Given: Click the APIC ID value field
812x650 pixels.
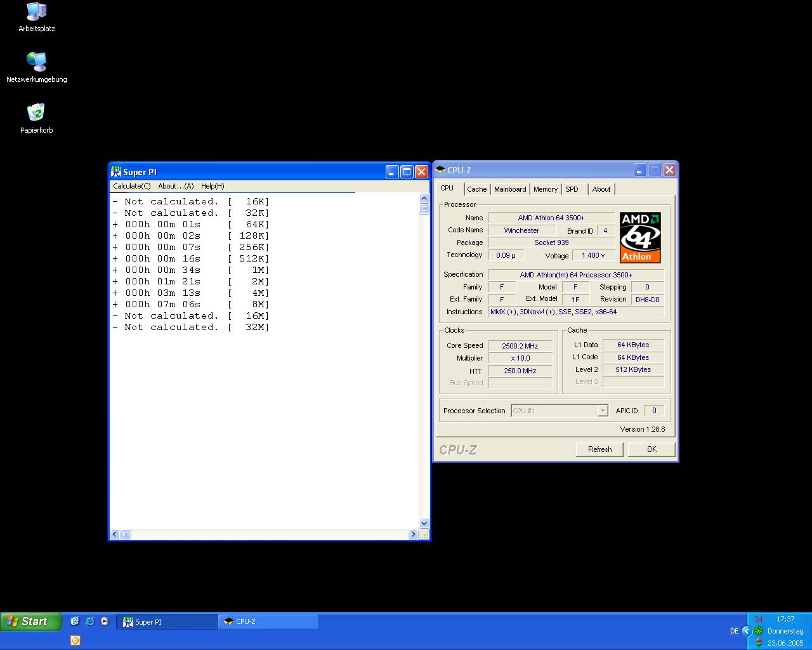Looking at the screenshot, I should [x=654, y=411].
